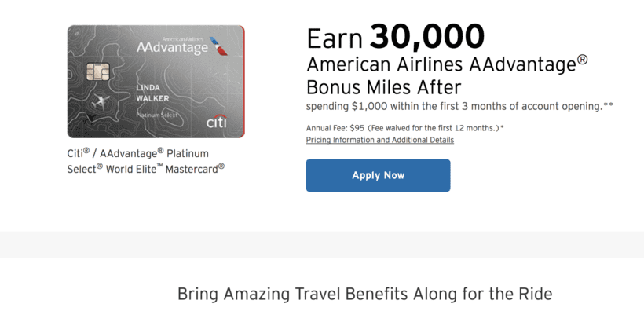Click the airplane emblem on the card

101,101
